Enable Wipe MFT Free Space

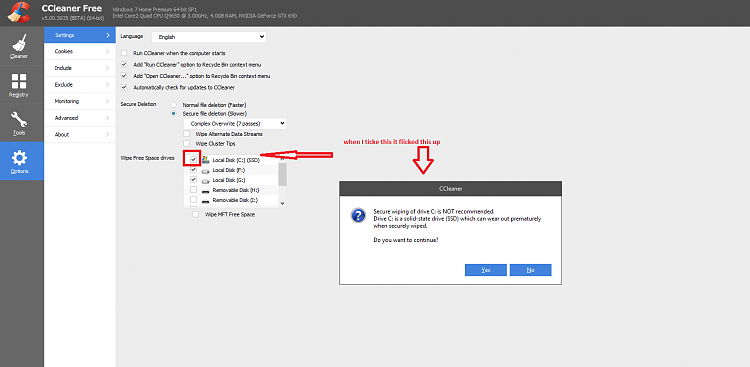pyautogui.click(x=196, y=214)
